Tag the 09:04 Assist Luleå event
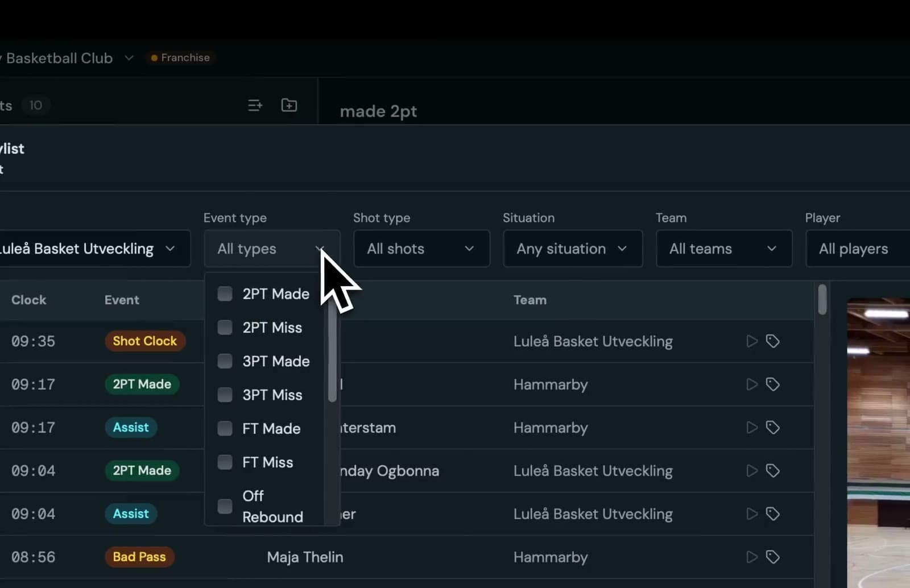The width and height of the screenshot is (910, 588). point(772,514)
